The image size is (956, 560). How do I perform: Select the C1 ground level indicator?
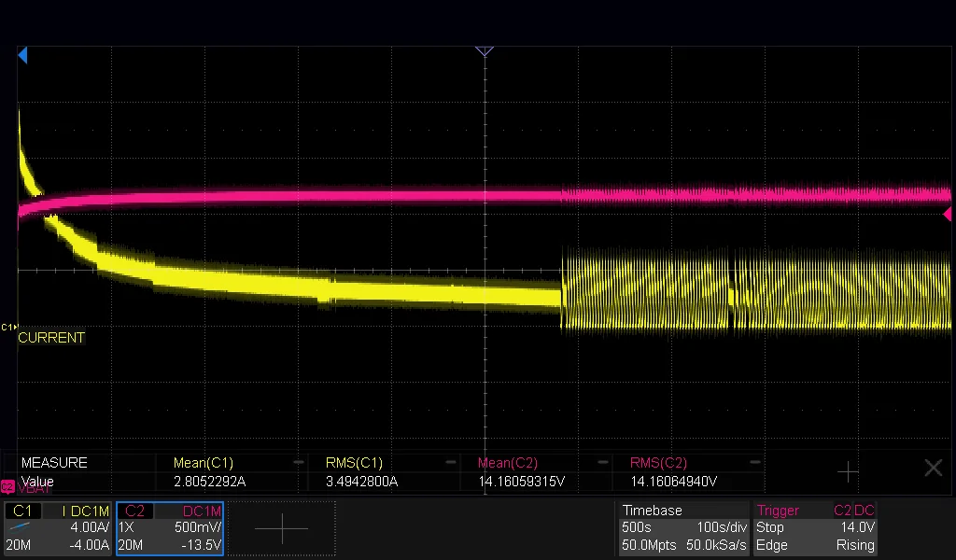(x=9, y=328)
